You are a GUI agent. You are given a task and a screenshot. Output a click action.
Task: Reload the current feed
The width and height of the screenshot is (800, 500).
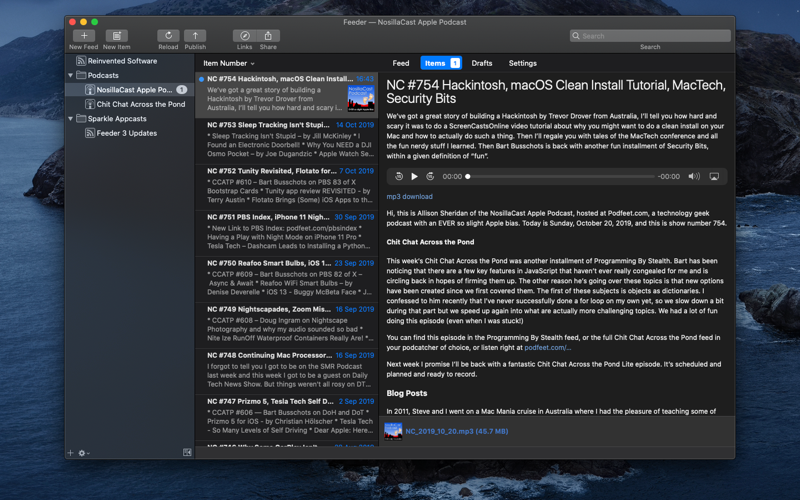(168, 36)
